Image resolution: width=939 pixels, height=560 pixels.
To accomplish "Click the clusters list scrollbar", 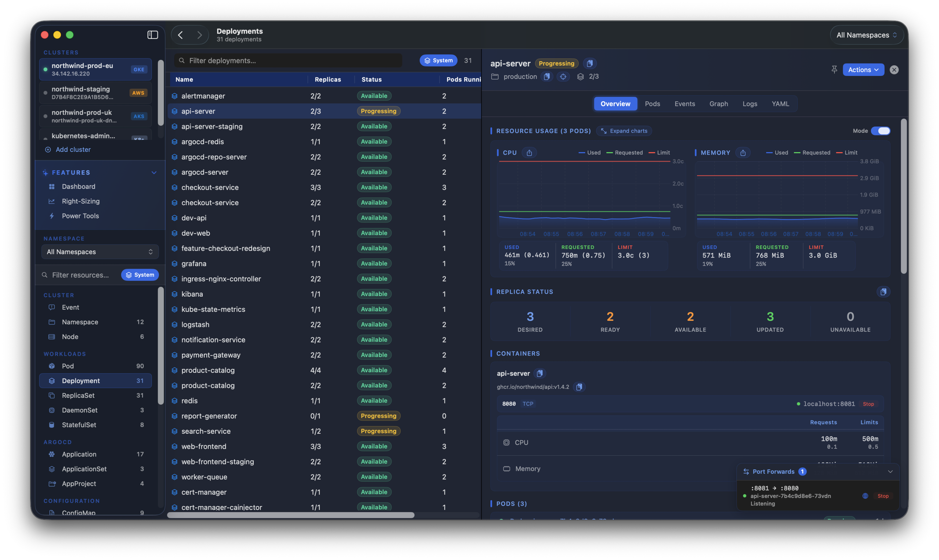I will tap(161, 92).
